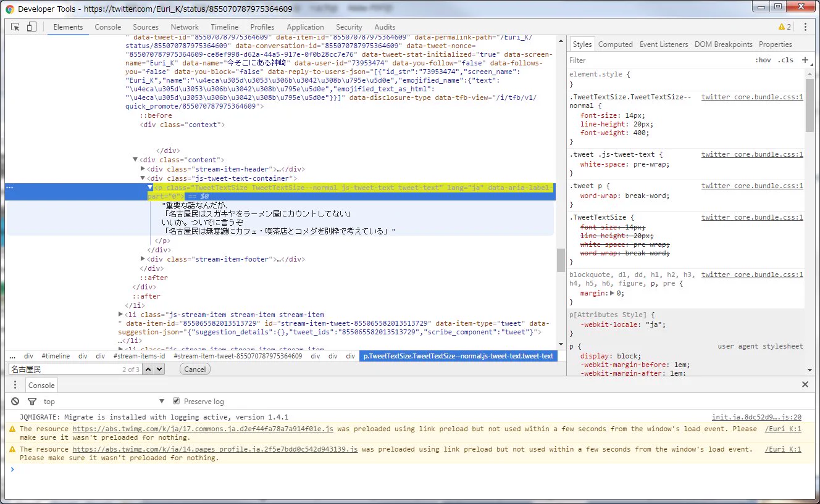Click the yellow warning count indicator
Viewport: 820px width, 504px height.
785,27
